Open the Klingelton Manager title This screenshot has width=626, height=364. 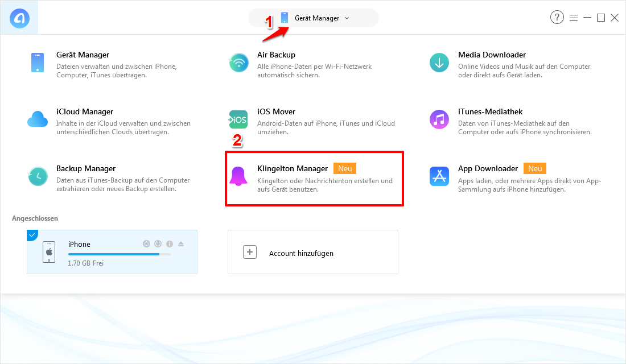tap(293, 168)
